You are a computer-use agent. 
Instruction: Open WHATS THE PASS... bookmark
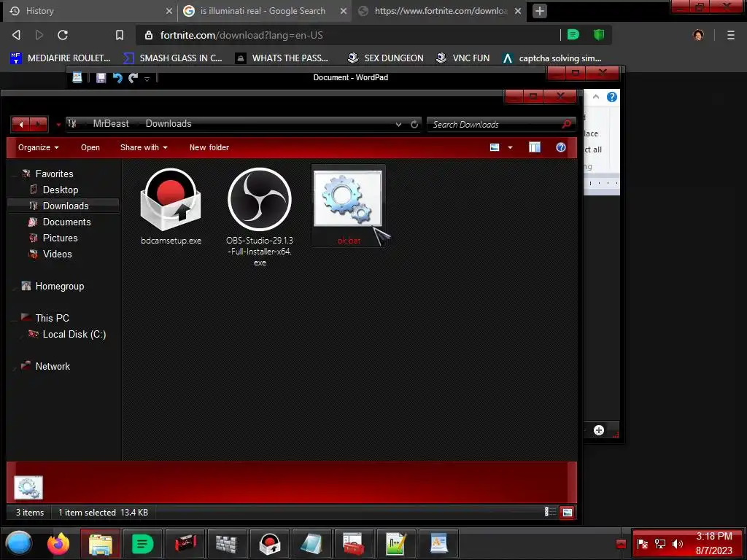click(282, 58)
